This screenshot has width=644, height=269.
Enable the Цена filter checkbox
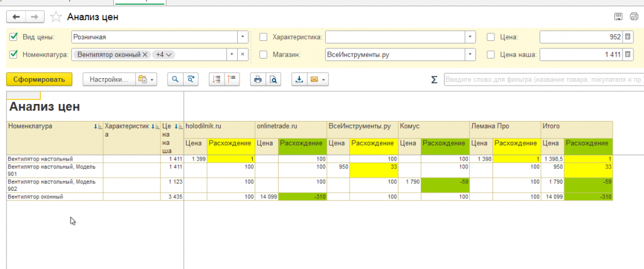pos(491,37)
